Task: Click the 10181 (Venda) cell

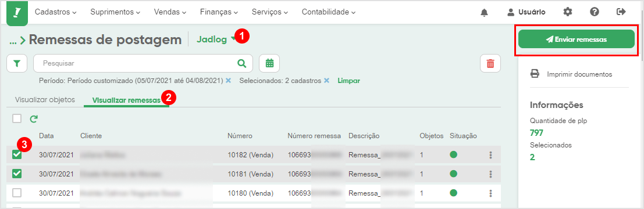Action: (x=251, y=174)
